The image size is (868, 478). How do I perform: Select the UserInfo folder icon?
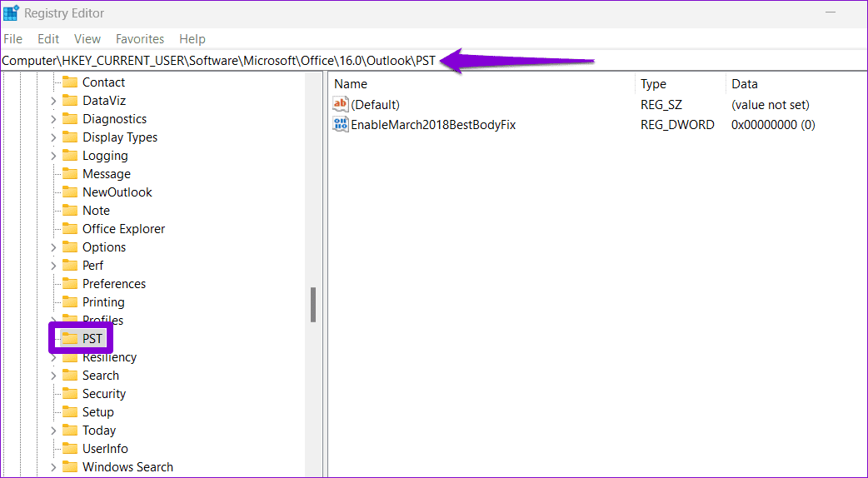(x=70, y=448)
